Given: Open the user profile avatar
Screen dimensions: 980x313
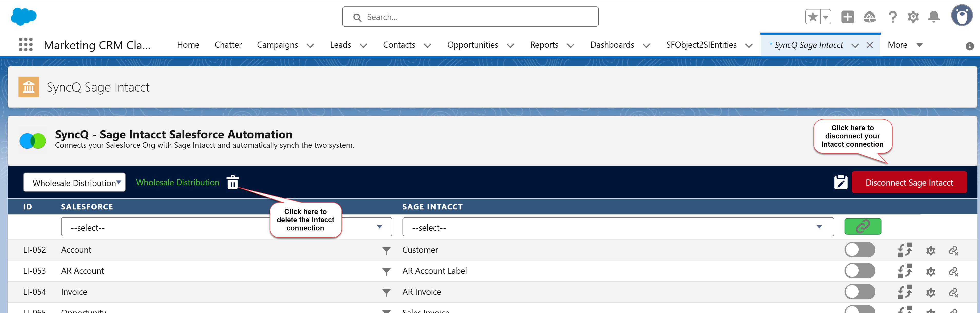Looking at the screenshot, I should pyautogui.click(x=962, y=16).
